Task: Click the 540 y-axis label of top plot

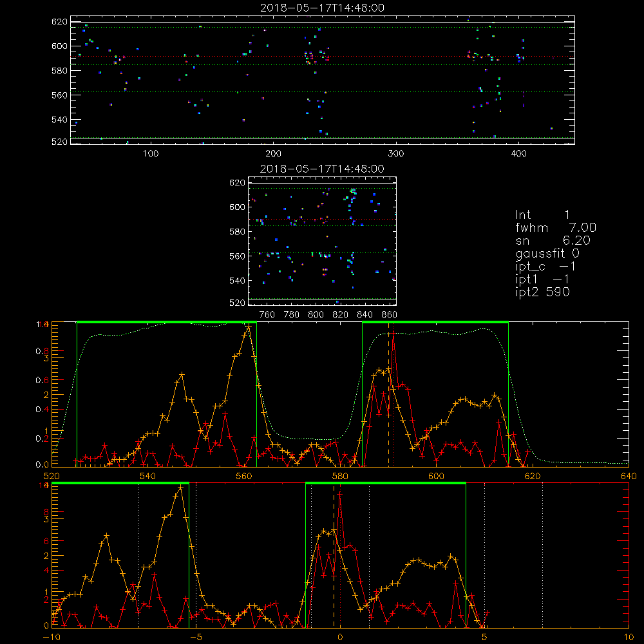Action: [x=59, y=120]
